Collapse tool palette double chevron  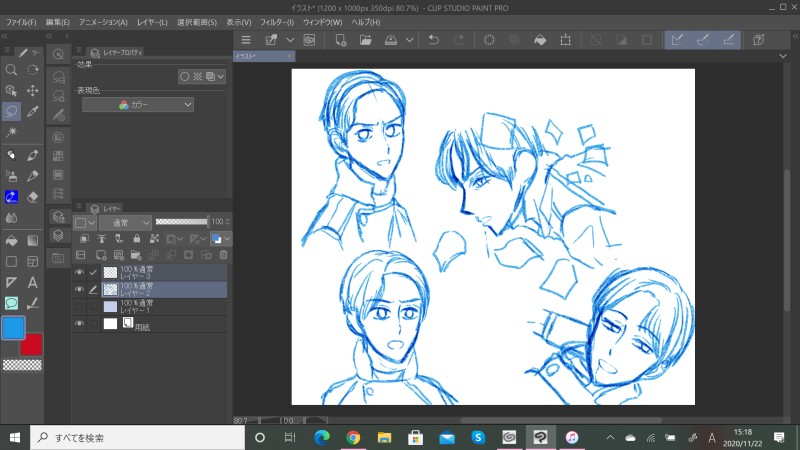click(5, 36)
